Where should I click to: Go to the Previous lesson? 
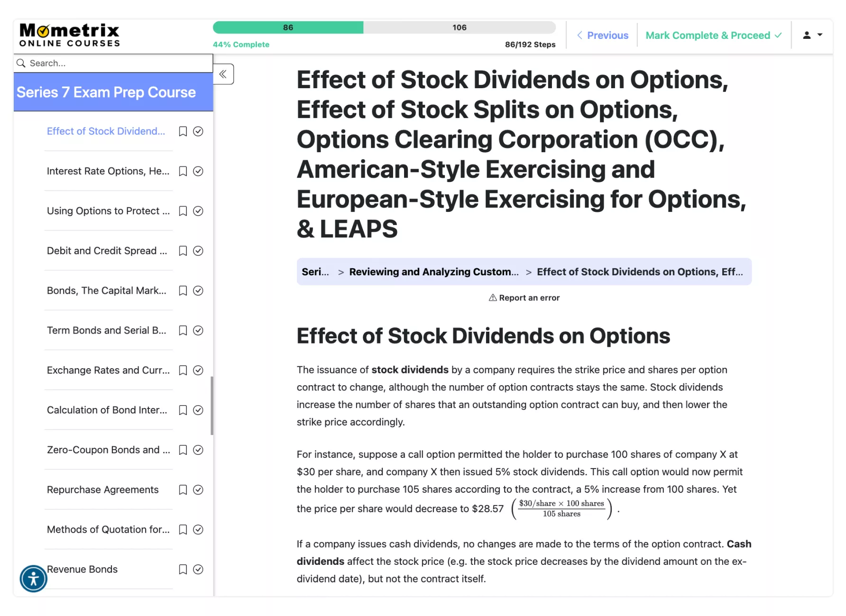point(603,35)
